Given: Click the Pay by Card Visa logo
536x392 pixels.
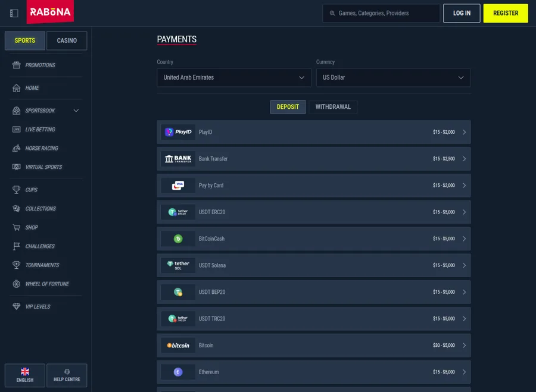Looking at the screenshot, I should [178, 186].
